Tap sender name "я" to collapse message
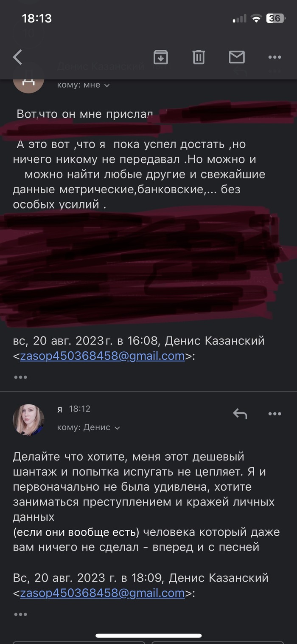The height and width of the screenshot is (644, 297). (60, 409)
